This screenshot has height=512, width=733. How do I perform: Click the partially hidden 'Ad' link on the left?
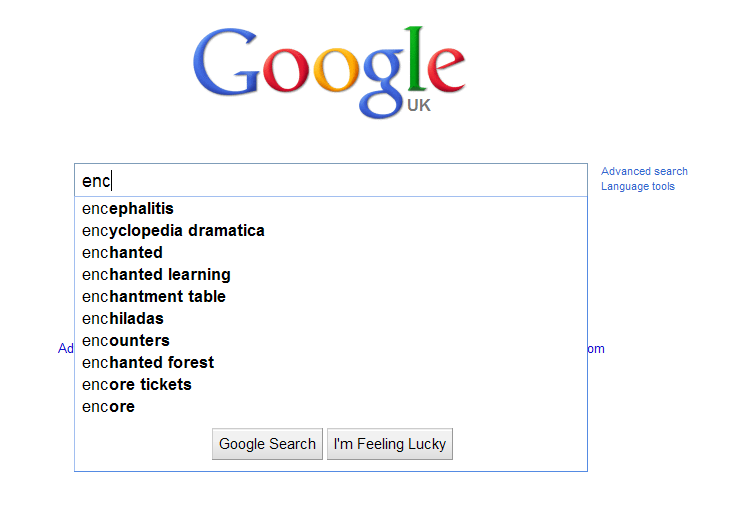click(66, 349)
